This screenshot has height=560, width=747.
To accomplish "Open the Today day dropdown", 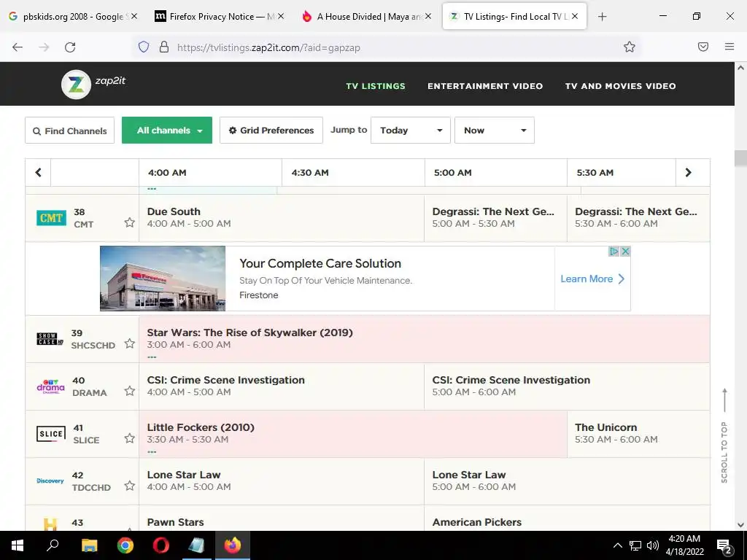I will [411, 130].
